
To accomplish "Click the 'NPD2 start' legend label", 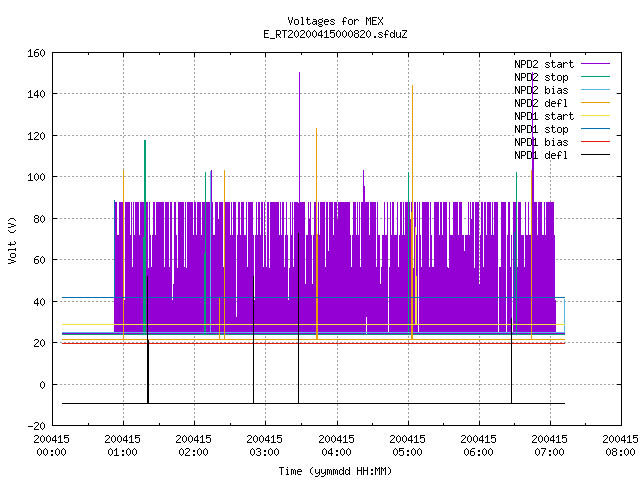I will pos(544,64).
